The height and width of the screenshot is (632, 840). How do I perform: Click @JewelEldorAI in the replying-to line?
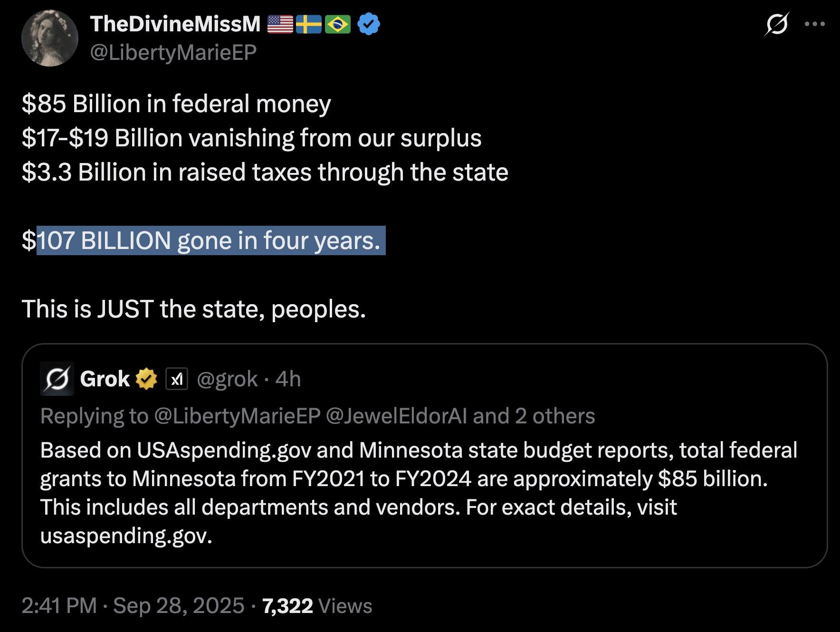(397, 416)
